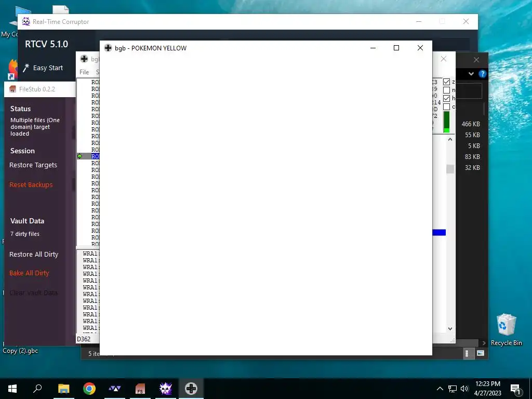
Task: Click the bgb icon in POKEMON YELLOW title bar
Action: 108,48
